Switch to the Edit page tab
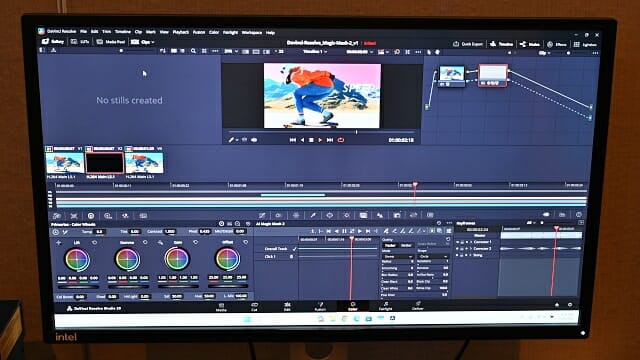This screenshot has height=360, width=640. (287, 307)
